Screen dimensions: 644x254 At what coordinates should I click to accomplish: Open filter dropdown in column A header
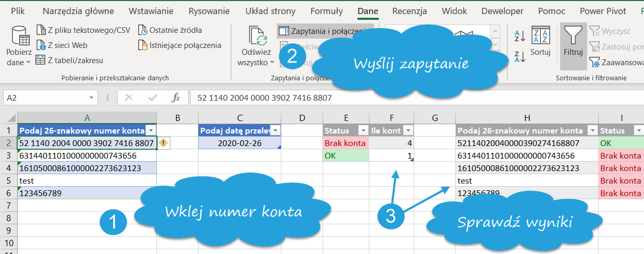coord(151,131)
